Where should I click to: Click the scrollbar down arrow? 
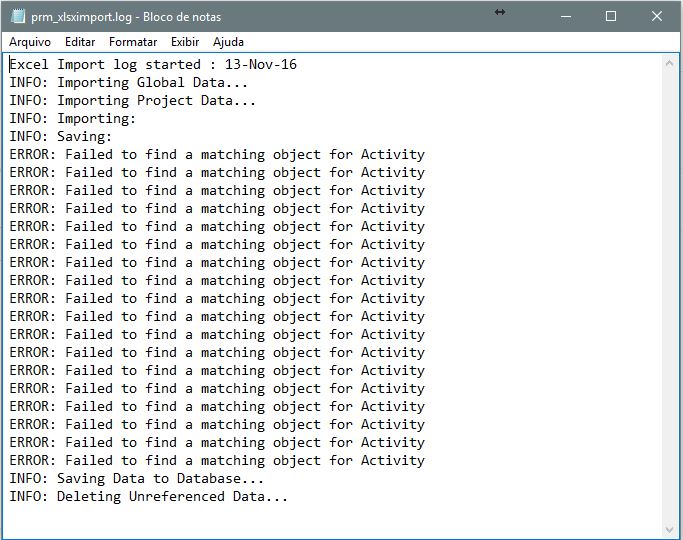[x=669, y=530]
